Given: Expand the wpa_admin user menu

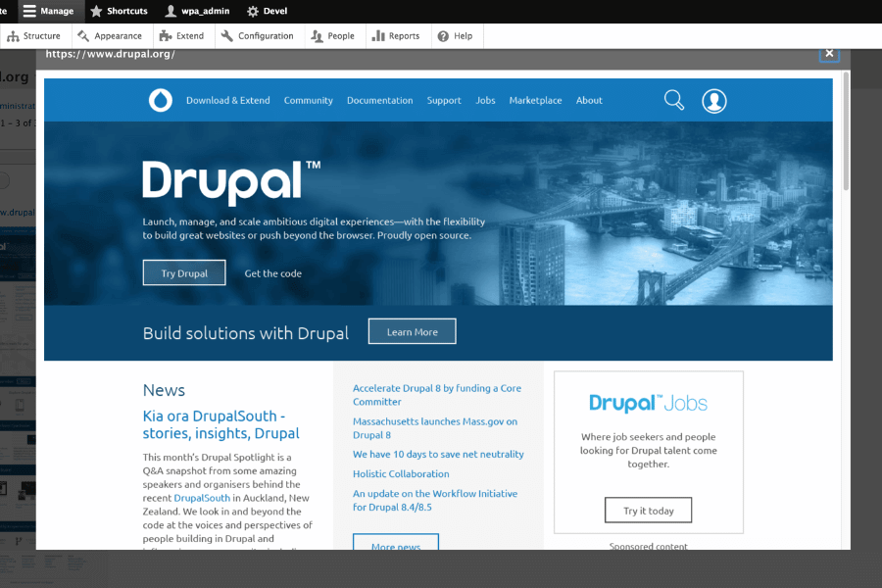Looking at the screenshot, I should (x=197, y=11).
